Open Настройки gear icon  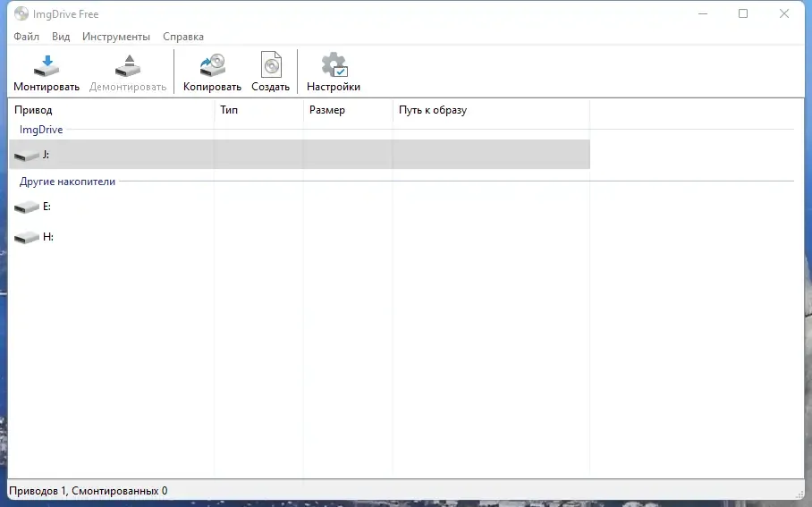pos(334,64)
